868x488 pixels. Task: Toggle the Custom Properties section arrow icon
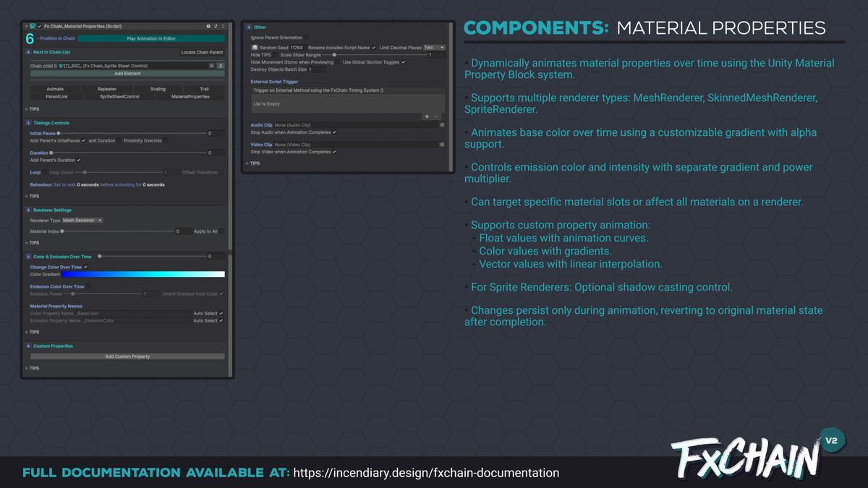tap(28, 346)
